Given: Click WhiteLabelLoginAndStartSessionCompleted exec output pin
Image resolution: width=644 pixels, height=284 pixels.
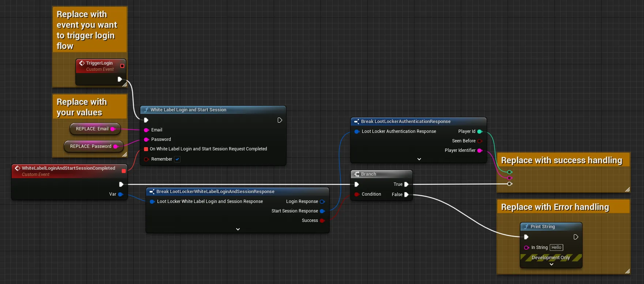Looking at the screenshot, I should pyautogui.click(x=121, y=184).
